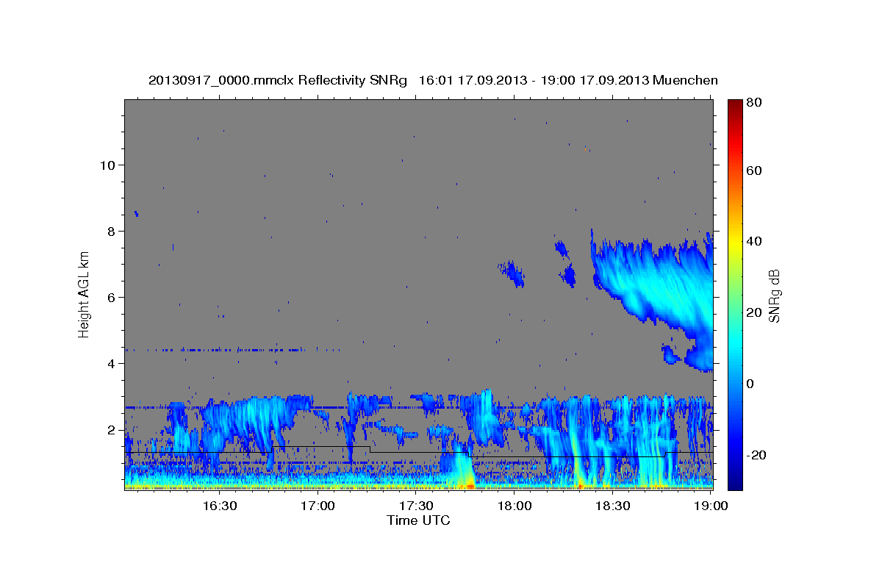Click the 17:00 time tick label
Viewport: 882px width, 588px height.
(318, 506)
